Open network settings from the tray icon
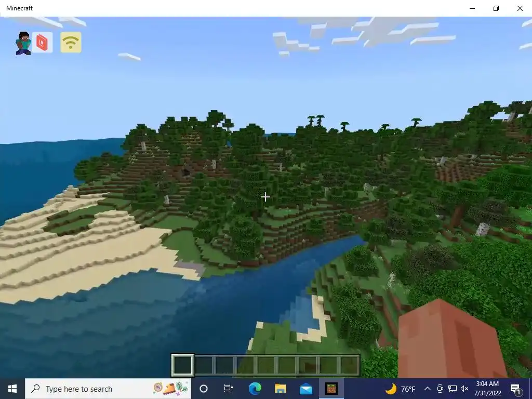 (453, 389)
